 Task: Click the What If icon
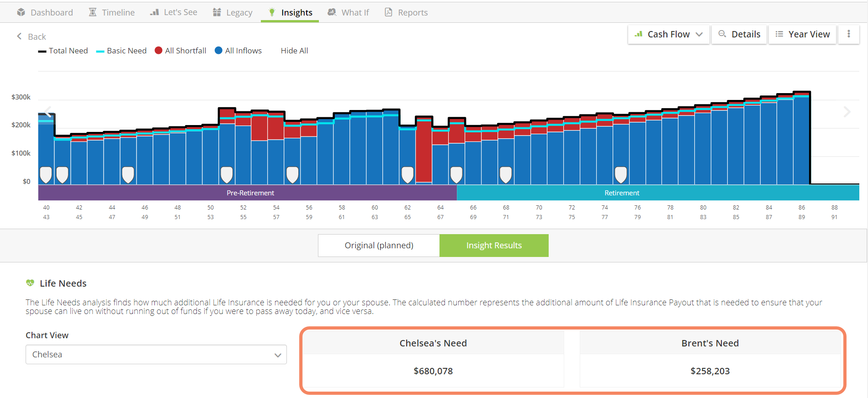tap(332, 12)
